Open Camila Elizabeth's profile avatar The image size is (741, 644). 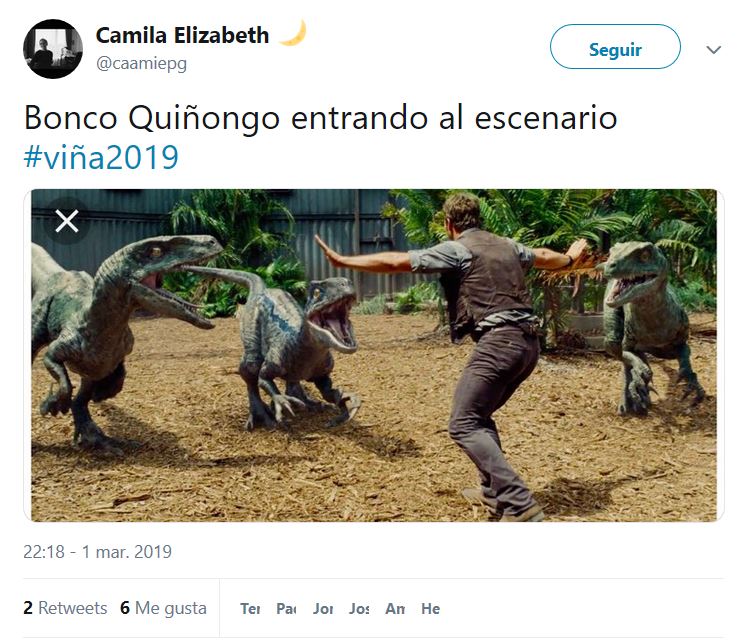[x=53, y=49]
